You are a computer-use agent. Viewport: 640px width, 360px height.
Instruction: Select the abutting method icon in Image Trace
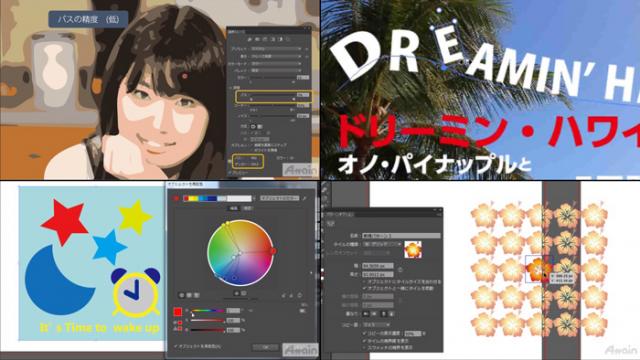click(x=253, y=126)
